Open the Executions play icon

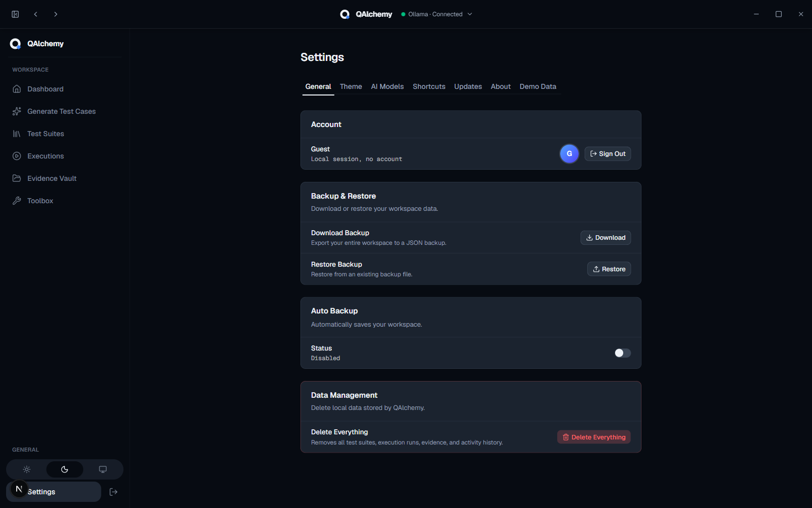point(17,156)
